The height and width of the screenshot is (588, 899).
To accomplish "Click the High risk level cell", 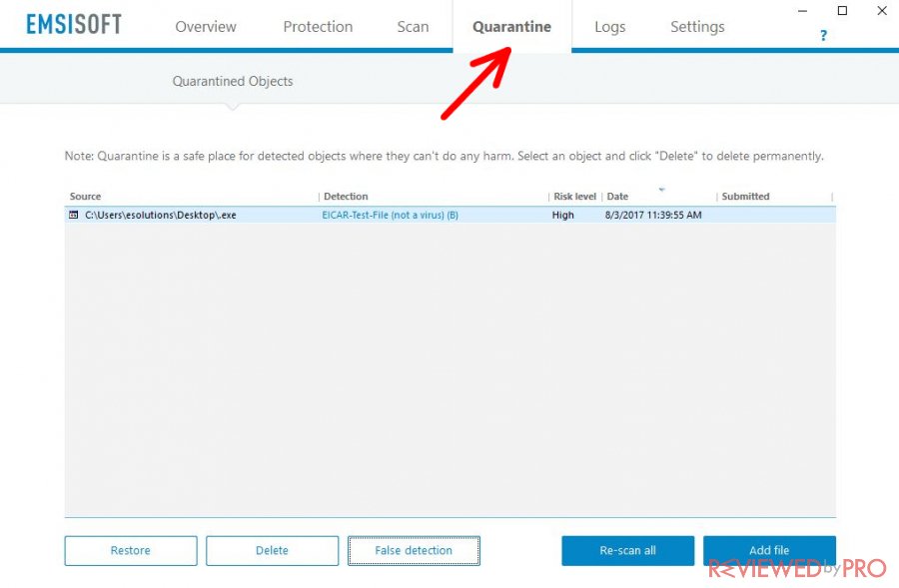I will coord(563,215).
